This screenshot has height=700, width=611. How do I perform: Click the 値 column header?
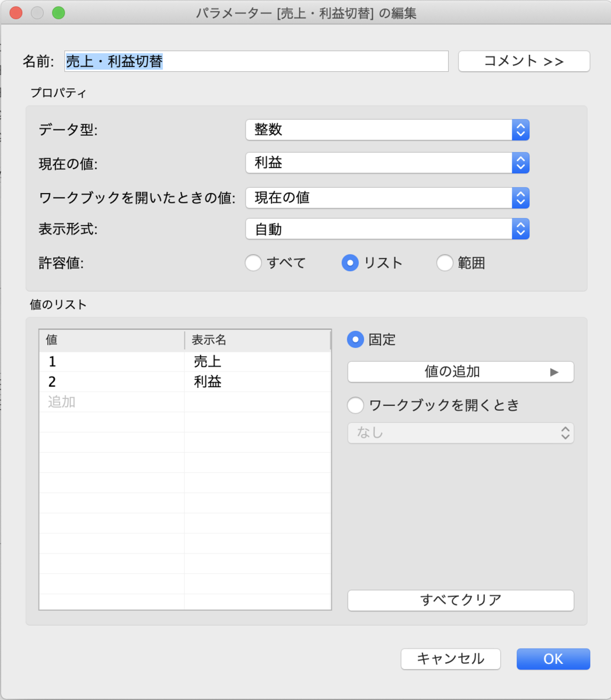112,340
